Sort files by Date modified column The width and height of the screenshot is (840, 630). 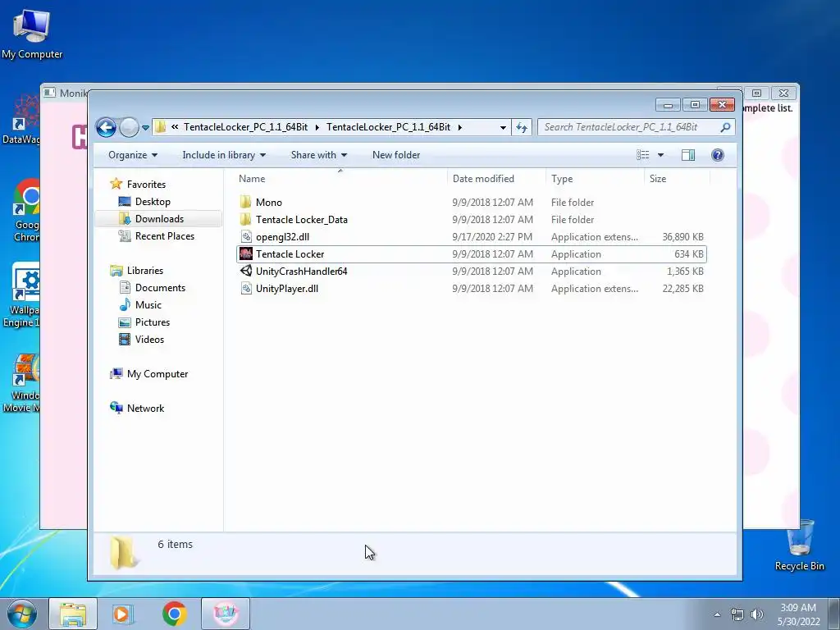[496, 178]
